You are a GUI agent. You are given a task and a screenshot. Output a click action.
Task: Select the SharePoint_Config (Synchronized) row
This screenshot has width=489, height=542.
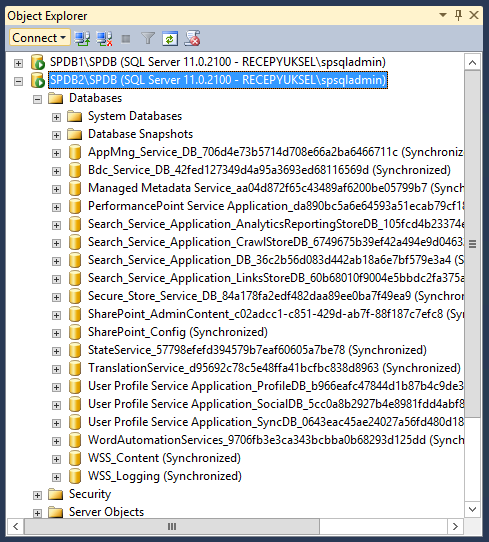178,332
